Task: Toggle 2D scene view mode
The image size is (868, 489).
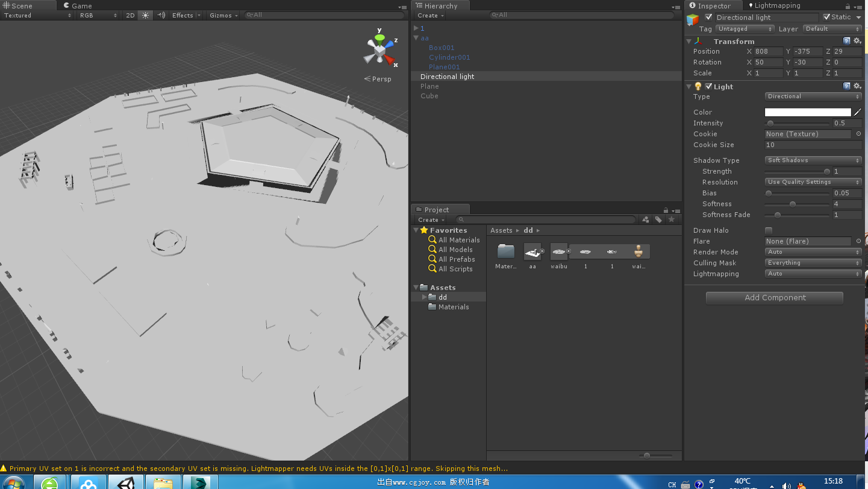Action: click(x=130, y=15)
